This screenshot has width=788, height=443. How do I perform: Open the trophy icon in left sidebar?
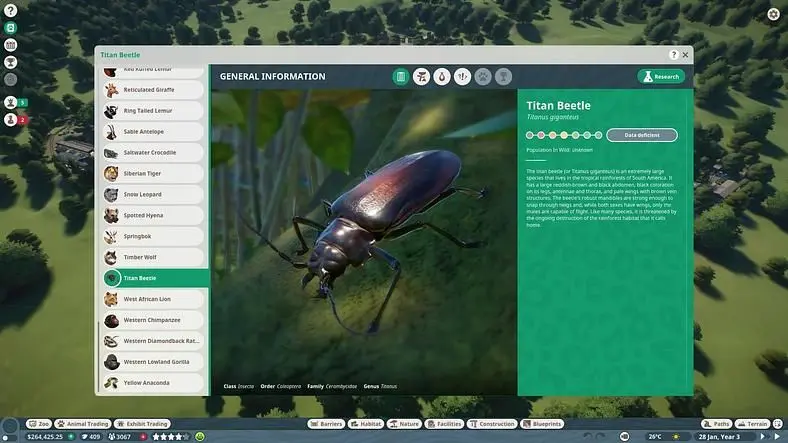tap(11, 62)
